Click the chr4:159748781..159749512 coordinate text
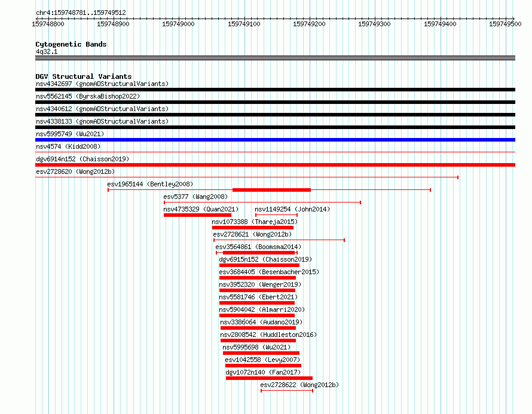532x414 pixels. click(81, 13)
